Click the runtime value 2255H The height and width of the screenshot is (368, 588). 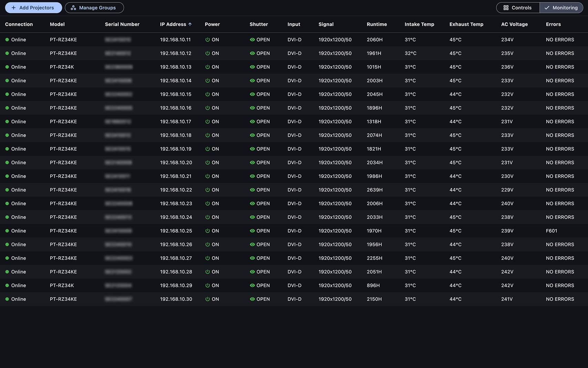[x=375, y=258]
